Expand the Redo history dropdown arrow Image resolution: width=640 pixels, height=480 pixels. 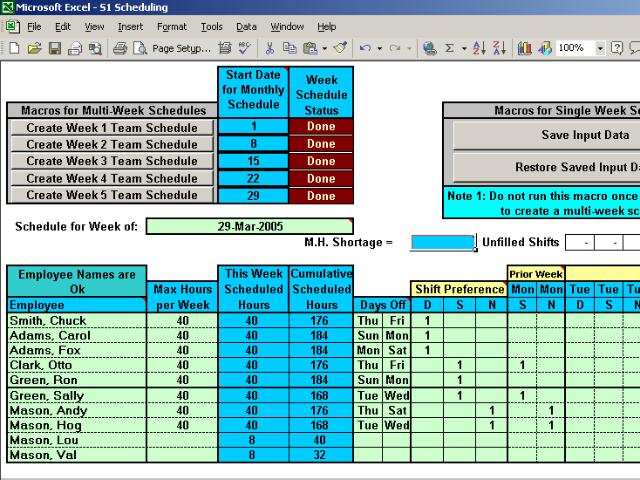tap(409, 48)
